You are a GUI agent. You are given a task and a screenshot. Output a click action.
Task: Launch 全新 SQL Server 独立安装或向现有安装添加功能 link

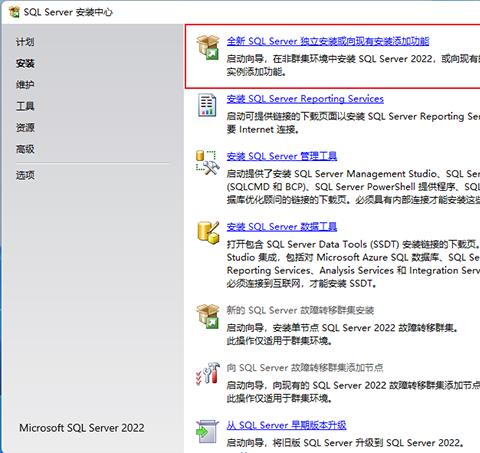(328, 41)
